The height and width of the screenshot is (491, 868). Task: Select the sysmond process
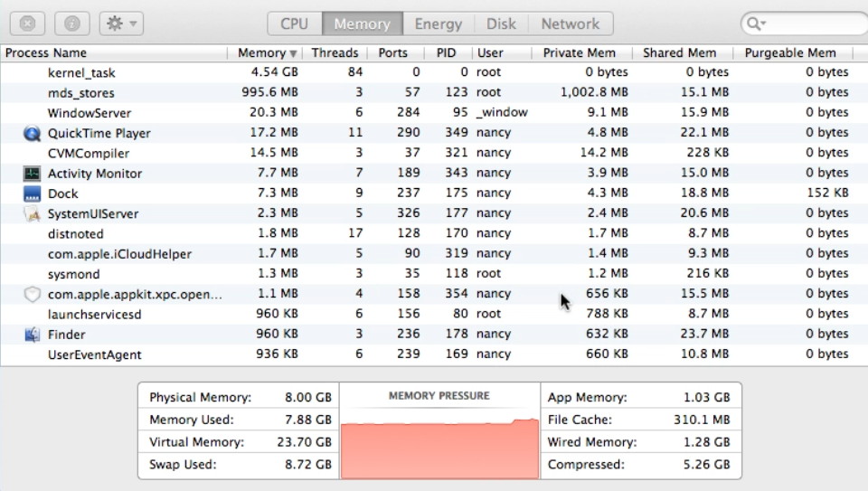tap(73, 274)
